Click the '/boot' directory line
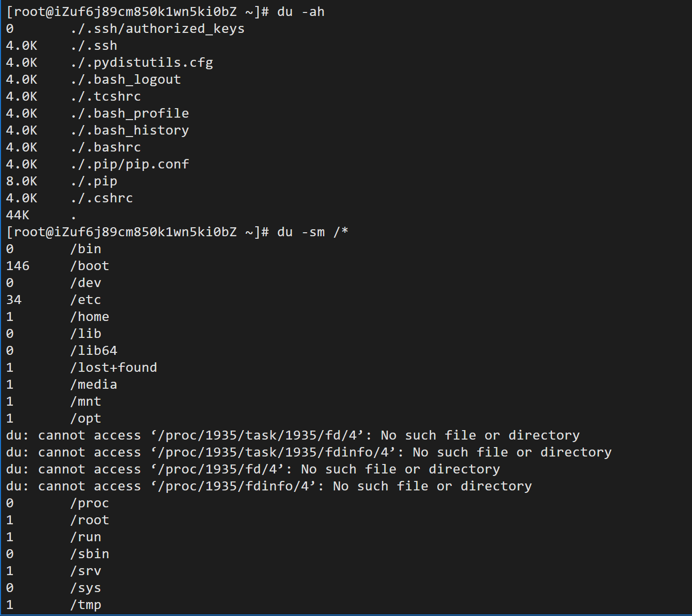692x616 pixels. point(57,266)
